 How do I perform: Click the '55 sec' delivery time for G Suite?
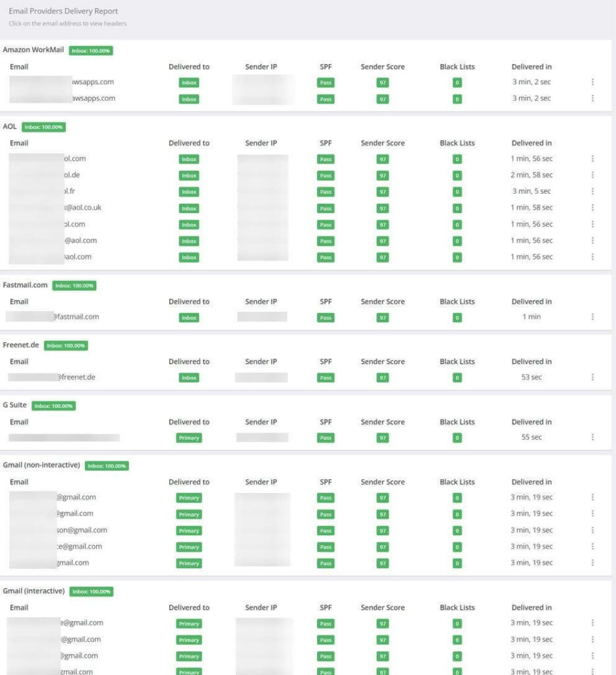coord(532,437)
